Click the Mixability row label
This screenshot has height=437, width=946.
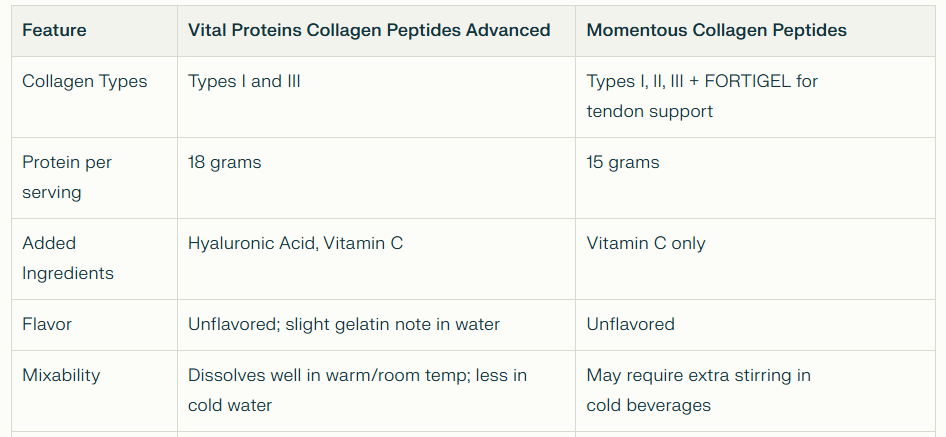click(61, 375)
